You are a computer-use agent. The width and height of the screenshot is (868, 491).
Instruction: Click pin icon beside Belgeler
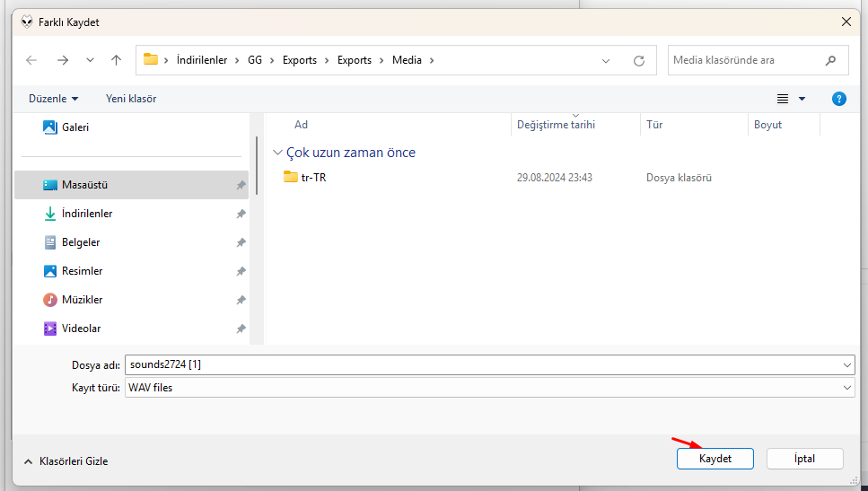click(x=241, y=243)
